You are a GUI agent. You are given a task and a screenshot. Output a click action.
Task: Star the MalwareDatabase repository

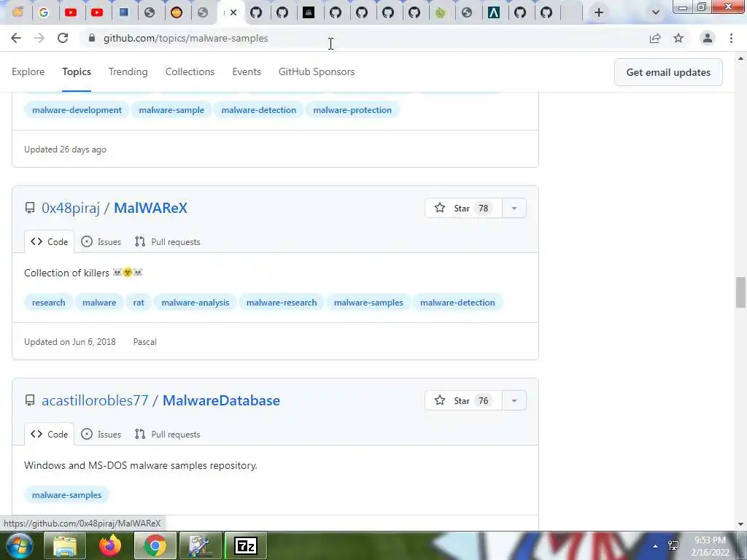point(463,400)
